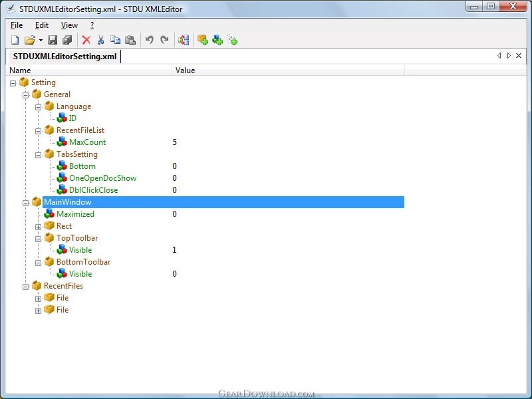Click the Setting folder icon

coord(24,82)
